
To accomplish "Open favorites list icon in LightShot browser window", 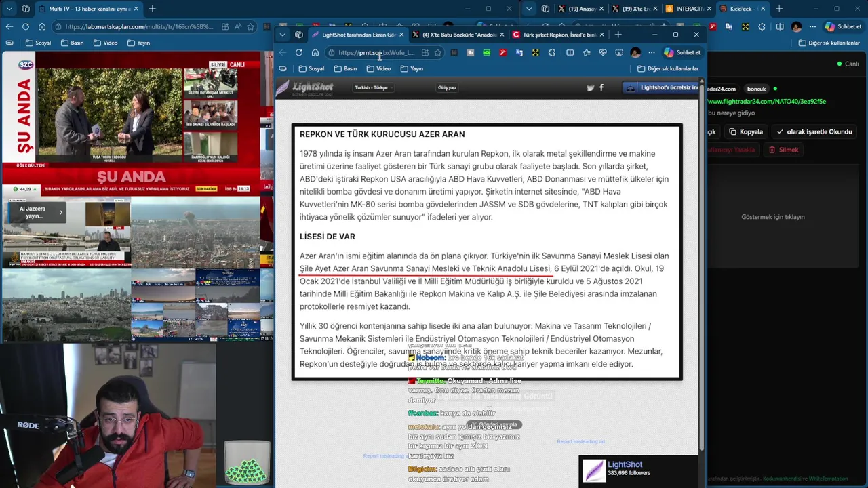I will tap(587, 52).
